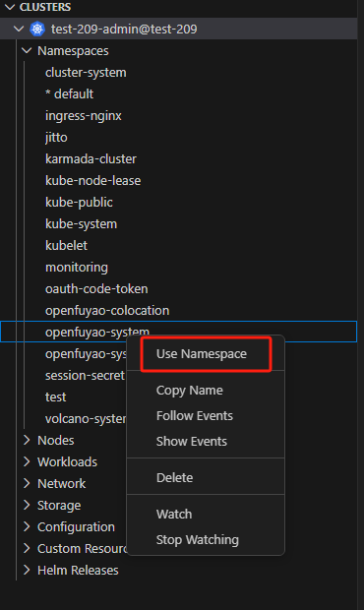Image resolution: width=364 pixels, height=610 pixels.
Task: Select the oauth-code-token namespace
Action: point(96,288)
